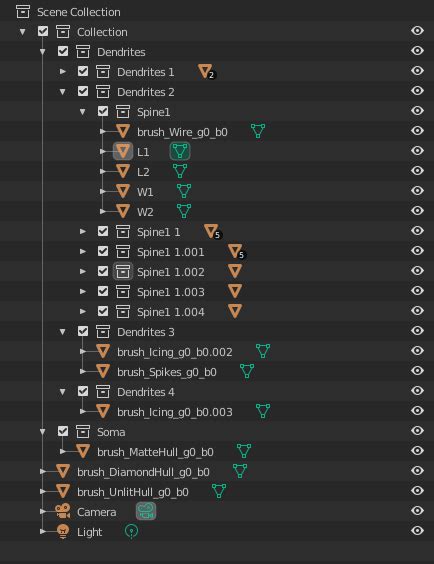Screen dimensions: 434x564
Task: Select the W1 object name
Action: coord(145,192)
